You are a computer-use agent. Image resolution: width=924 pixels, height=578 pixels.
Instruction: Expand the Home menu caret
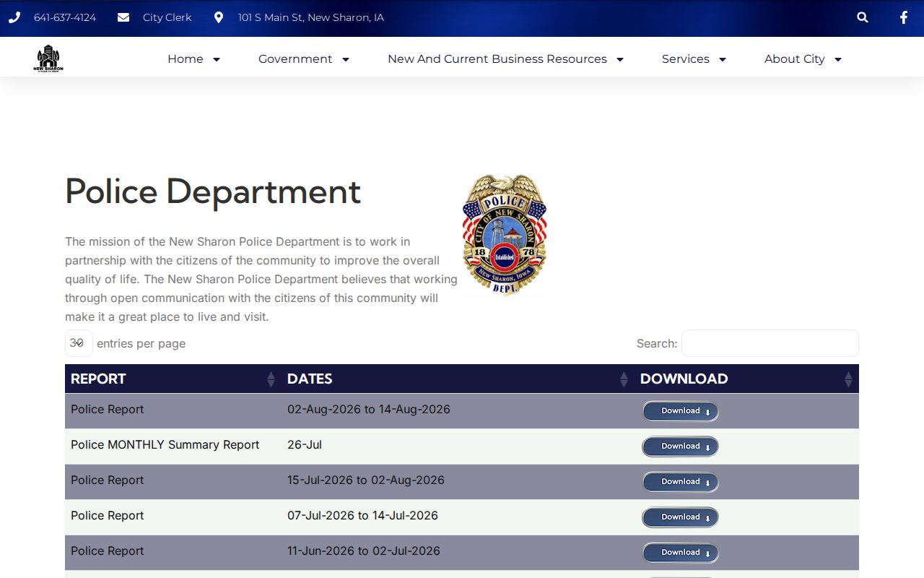(216, 59)
